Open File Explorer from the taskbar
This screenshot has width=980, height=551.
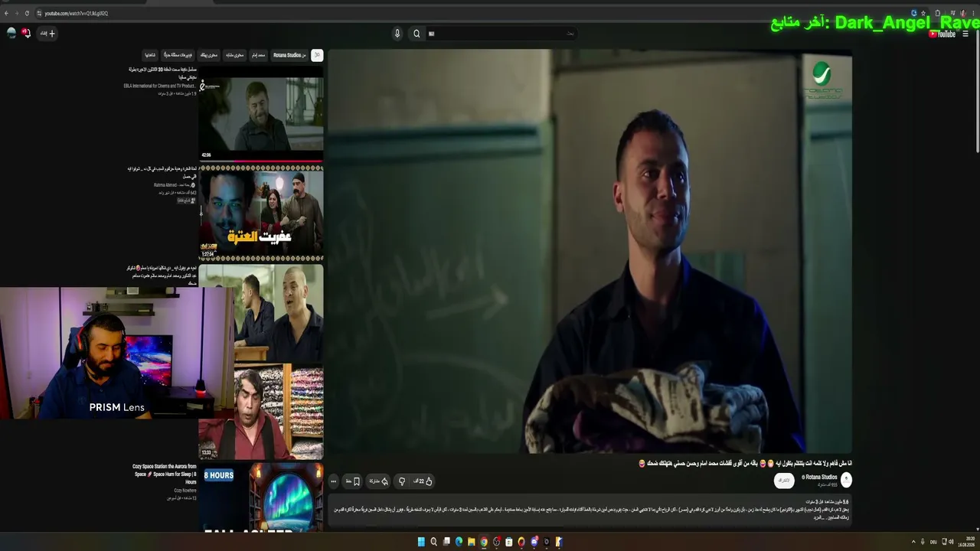(x=471, y=542)
